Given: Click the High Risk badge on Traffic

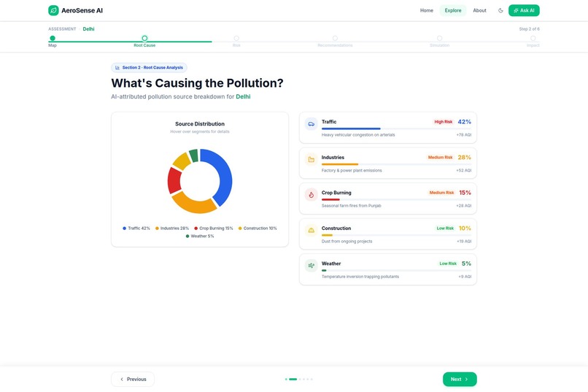Looking at the screenshot, I should click(x=444, y=122).
